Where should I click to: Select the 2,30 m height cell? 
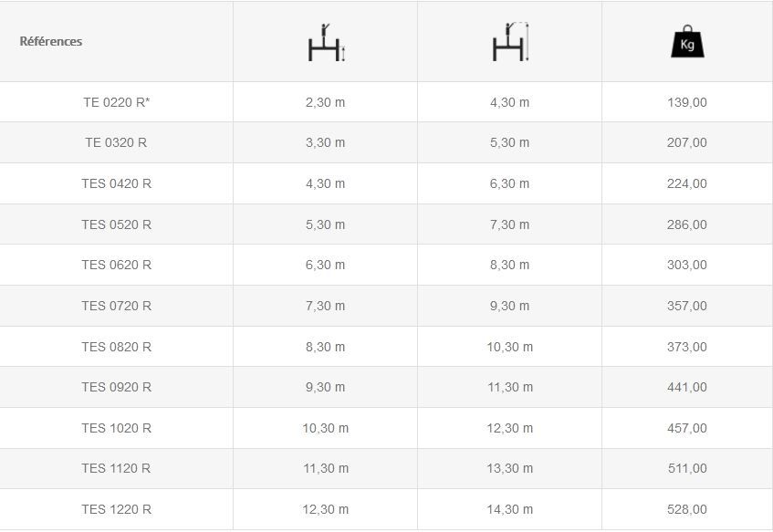click(325, 102)
